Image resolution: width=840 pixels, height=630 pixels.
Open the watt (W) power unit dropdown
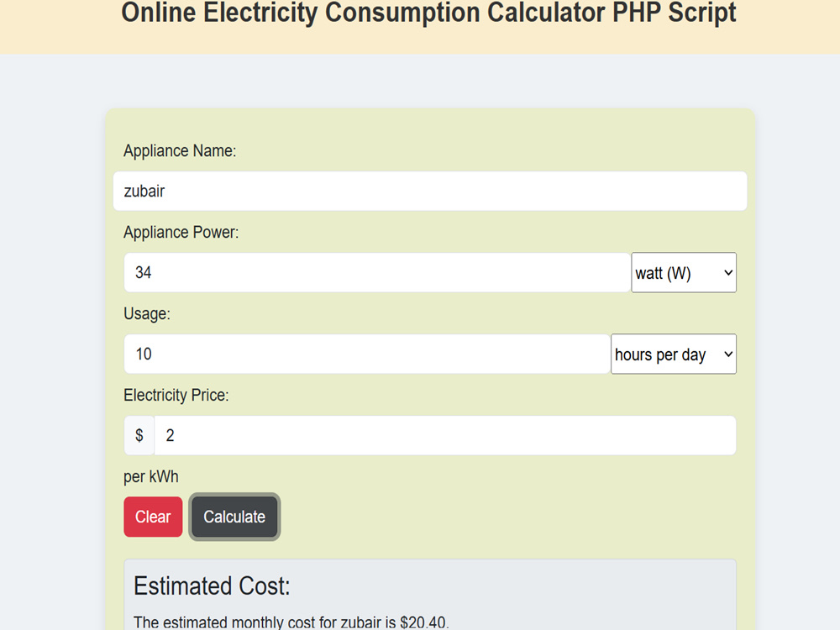[x=684, y=273]
